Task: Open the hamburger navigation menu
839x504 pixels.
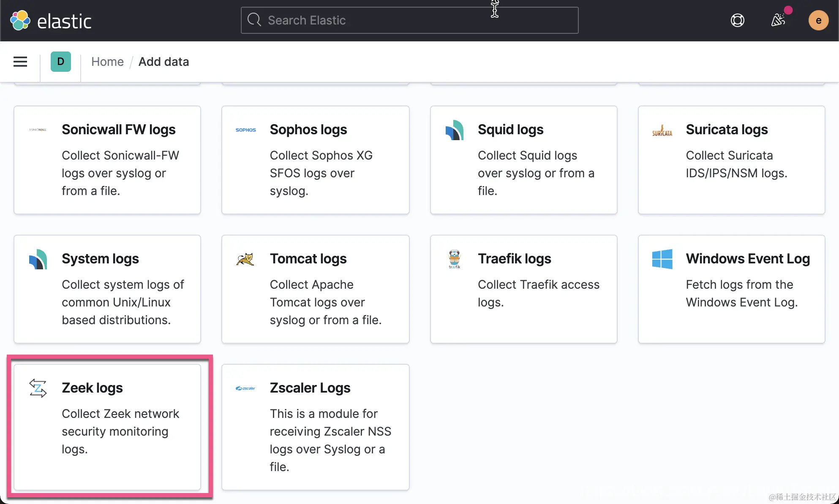Action: 20,62
